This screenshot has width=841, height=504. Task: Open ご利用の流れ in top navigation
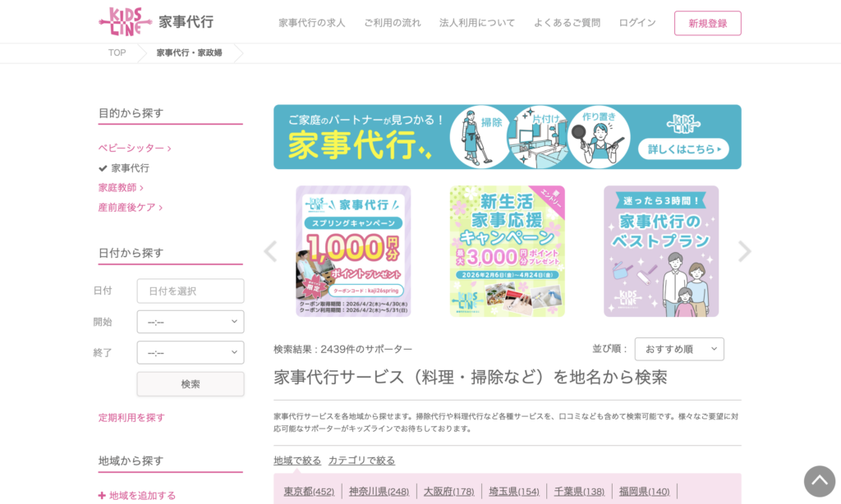393,22
